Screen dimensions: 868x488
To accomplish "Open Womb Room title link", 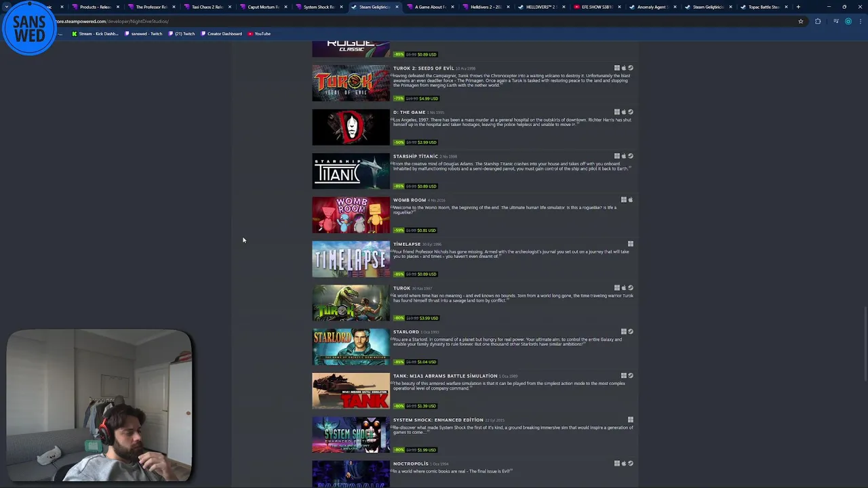I will coord(410,200).
